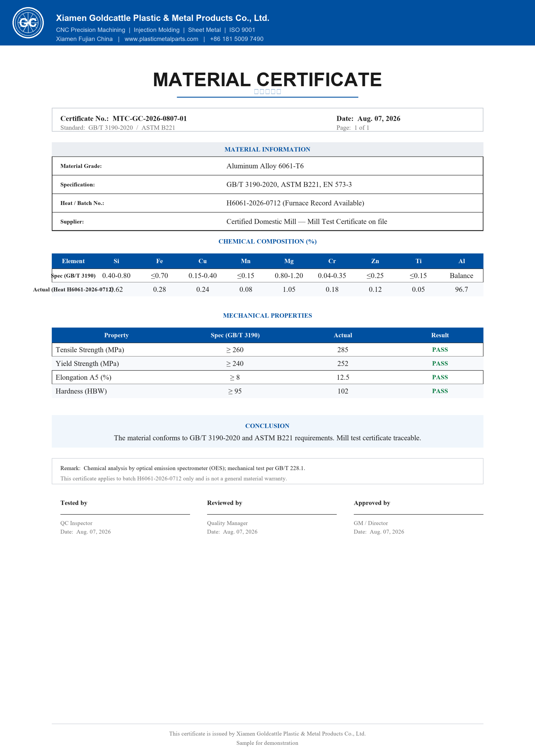The height and width of the screenshot is (756, 535).
Task: Click the 'Standard: GB/T 3190-2020 / ASTM B221' line
Action: click(x=118, y=128)
